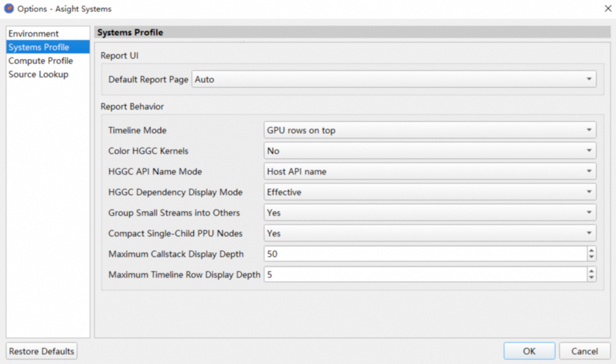The image size is (616, 364).
Task: Decrease Maximum Timeline Row Display Depth
Action: coord(591,278)
